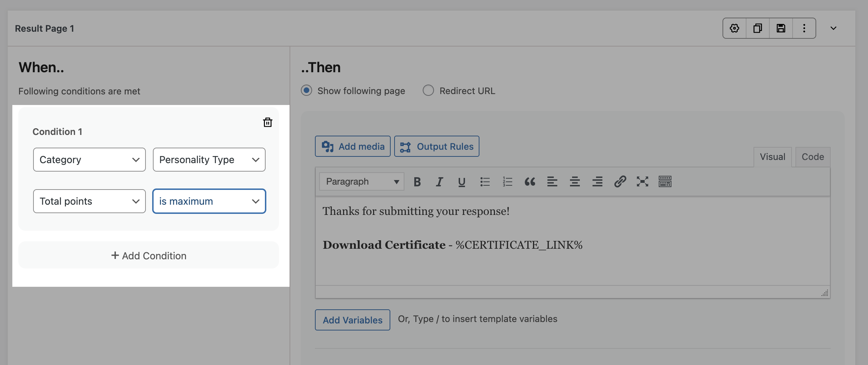Select Show following page option

click(306, 91)
